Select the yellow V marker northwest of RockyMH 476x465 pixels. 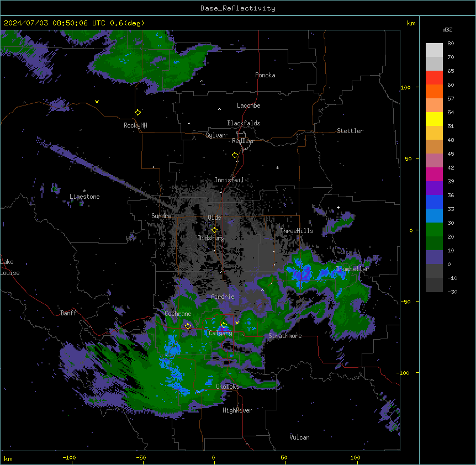[x=97, y=102]
